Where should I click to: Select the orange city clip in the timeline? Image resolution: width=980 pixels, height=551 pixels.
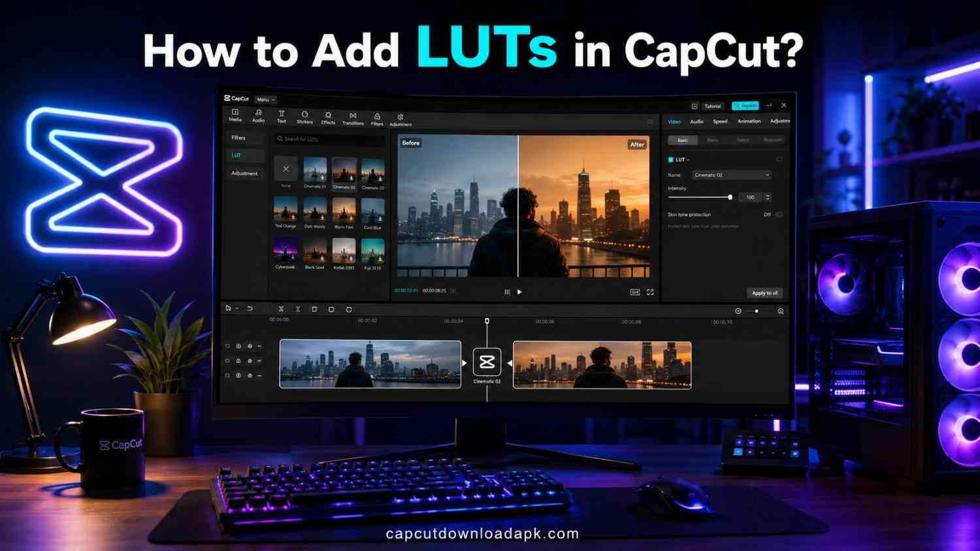602,365
